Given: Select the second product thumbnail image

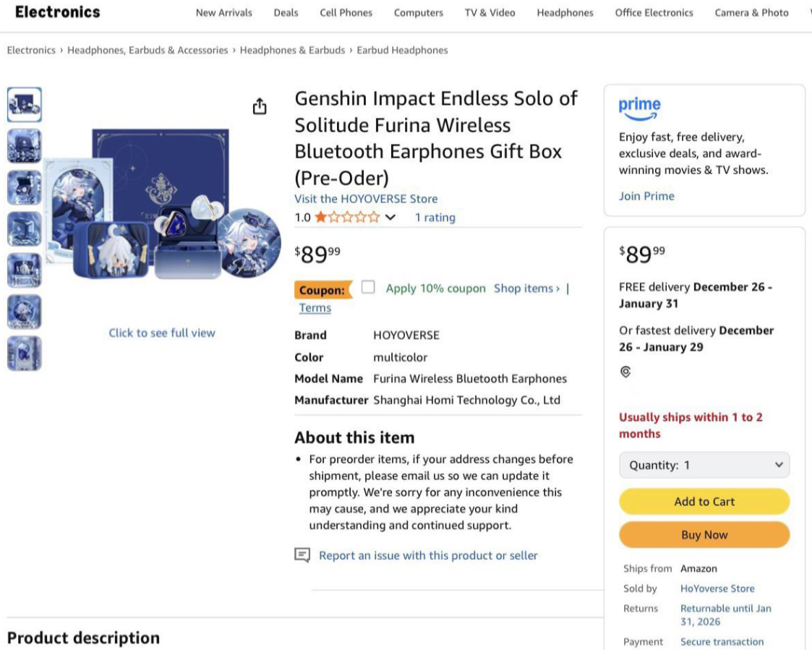Looking at the screenshot, I should (25, 146).
